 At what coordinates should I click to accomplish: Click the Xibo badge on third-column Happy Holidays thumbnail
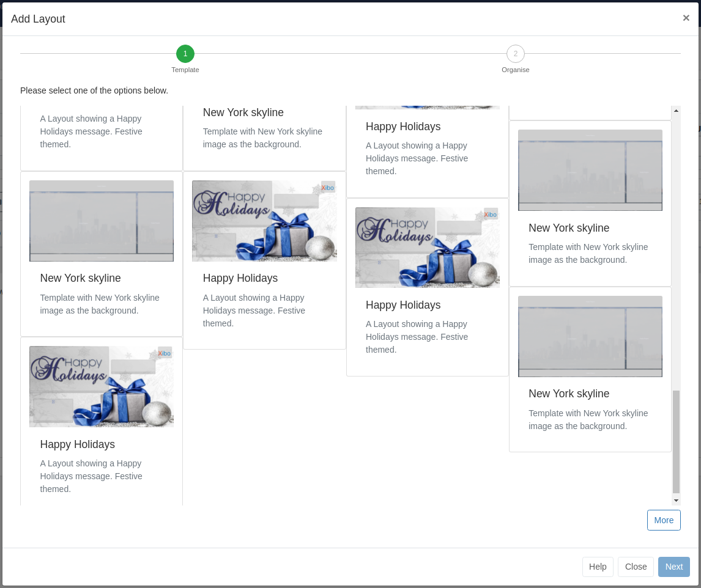click(x=491, y=215)
